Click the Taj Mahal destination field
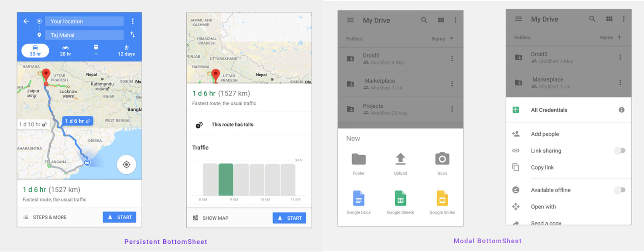 click(84, 35)
